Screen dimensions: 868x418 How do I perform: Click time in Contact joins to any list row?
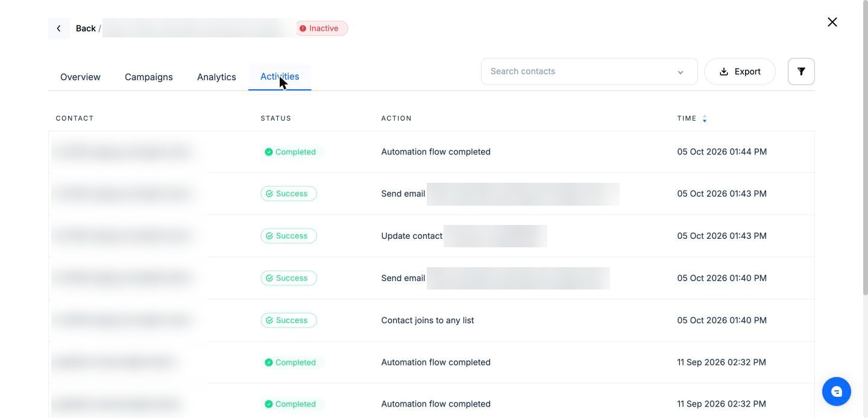[722, 320]
